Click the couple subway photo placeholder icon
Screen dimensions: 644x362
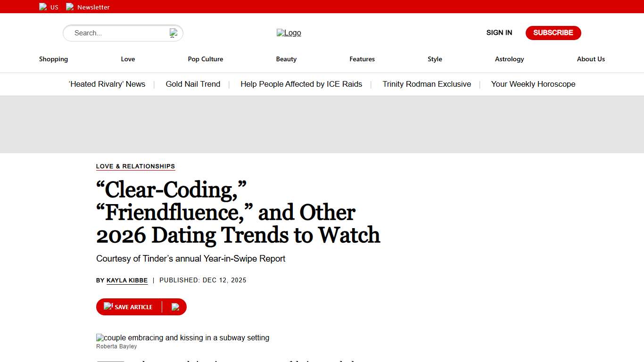click(x=100, y=337)
